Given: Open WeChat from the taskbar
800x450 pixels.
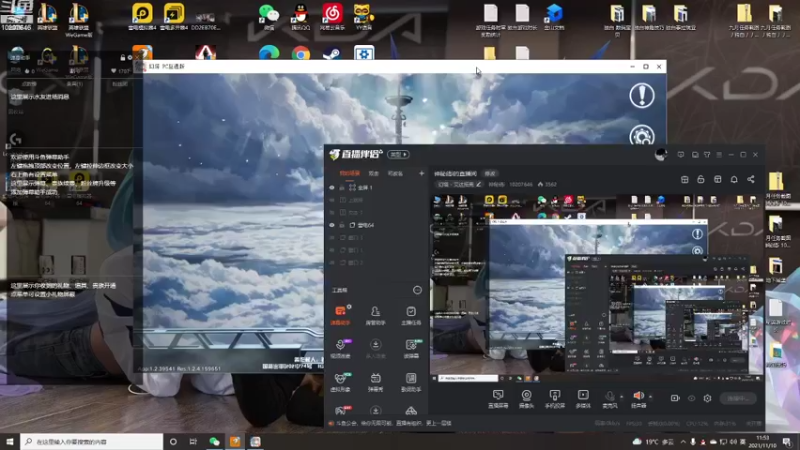Looking at the screenshot, I should (214, 442).
